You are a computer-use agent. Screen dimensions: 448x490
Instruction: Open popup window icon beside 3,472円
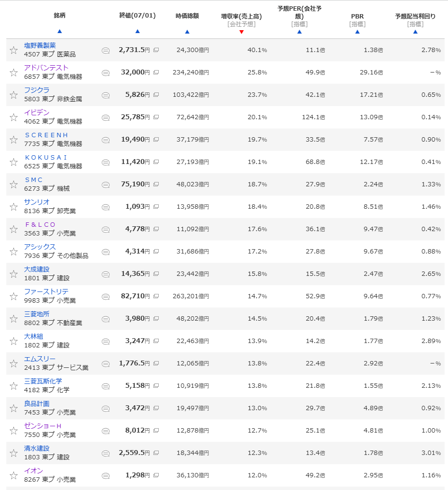coord(156,408)
